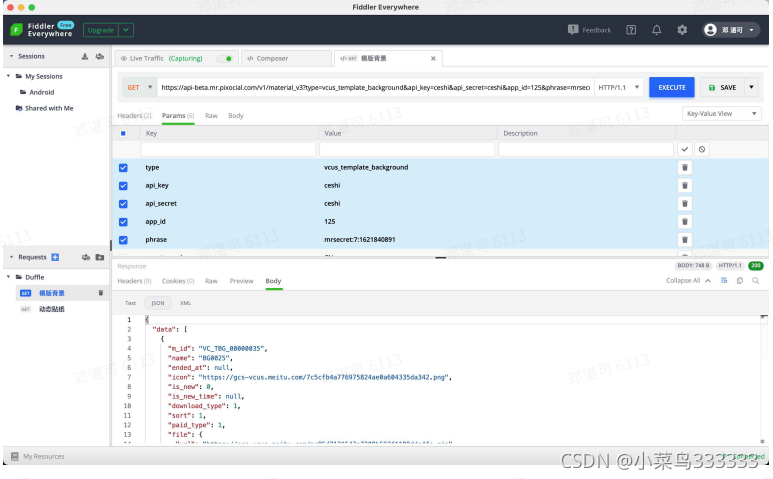
Task: Switch response view to Text
Action: coord(130,303)
